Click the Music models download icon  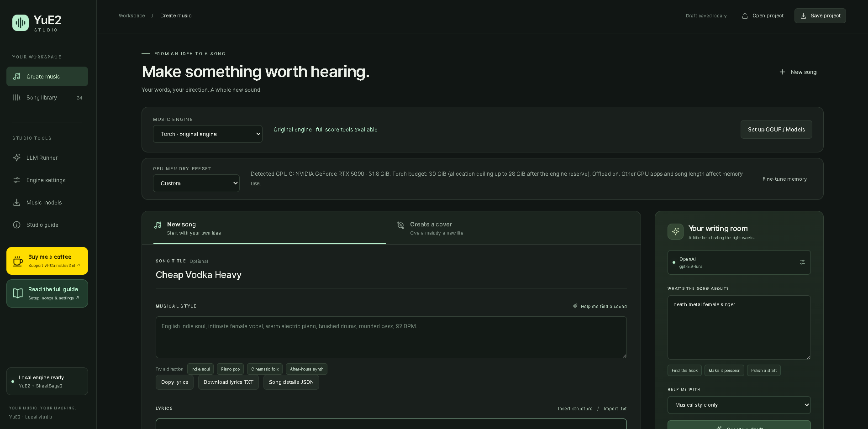point(17,203)
